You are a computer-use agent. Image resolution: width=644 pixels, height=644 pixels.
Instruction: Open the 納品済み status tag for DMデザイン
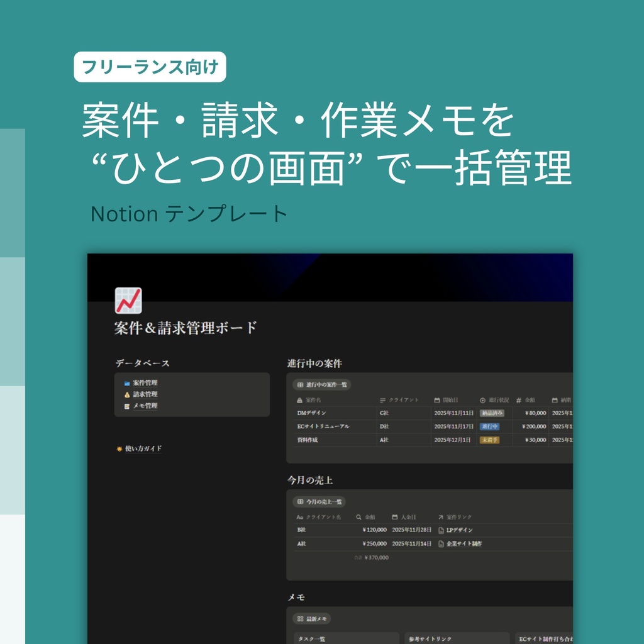click(x=491, y=413)
